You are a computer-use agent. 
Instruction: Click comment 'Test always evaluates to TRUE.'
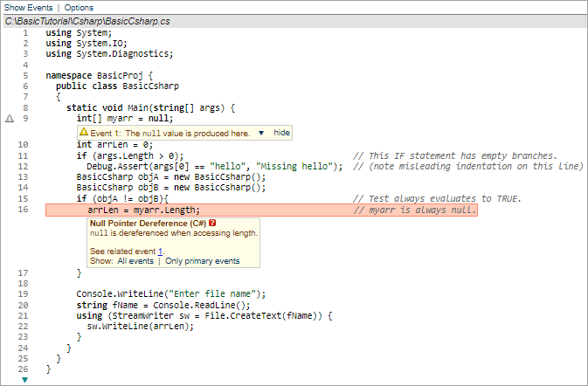pyautogui.click(x=437, y=198)
